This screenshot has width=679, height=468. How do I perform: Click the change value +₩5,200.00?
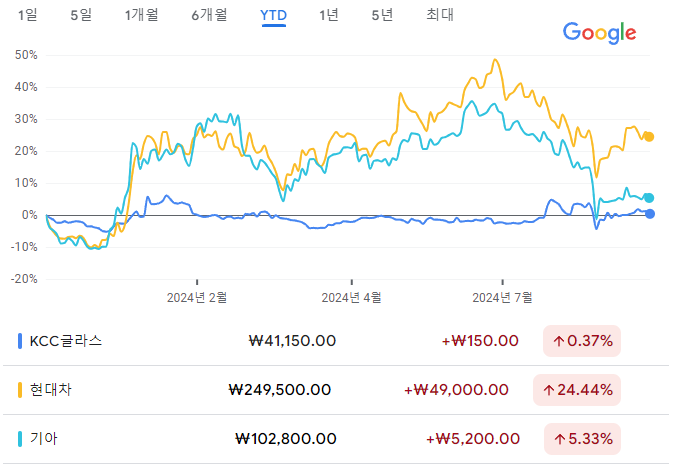click(x=473, y=439)
